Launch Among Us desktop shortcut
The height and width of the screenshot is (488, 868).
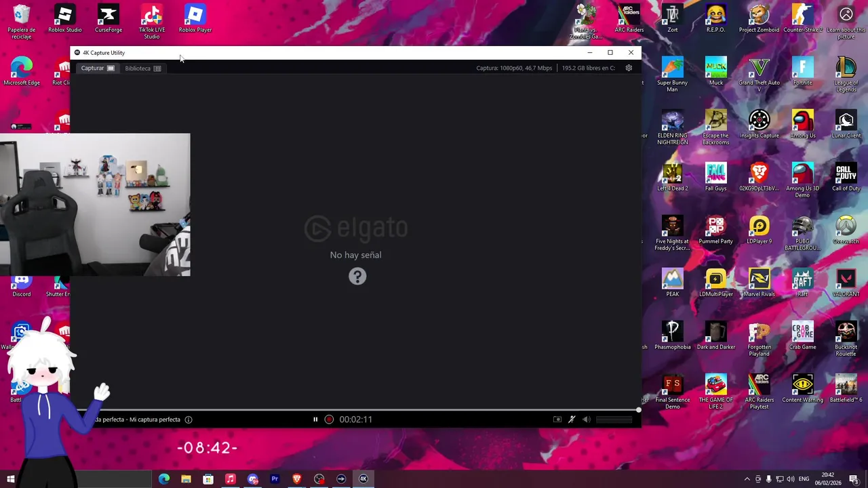(x=803, y=125)
